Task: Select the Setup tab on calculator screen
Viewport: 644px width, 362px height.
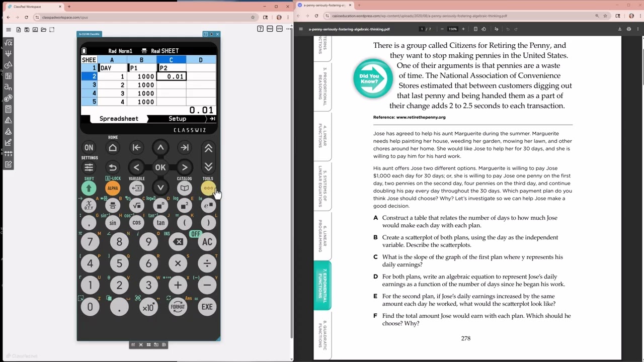Action: tap(177, 119)
